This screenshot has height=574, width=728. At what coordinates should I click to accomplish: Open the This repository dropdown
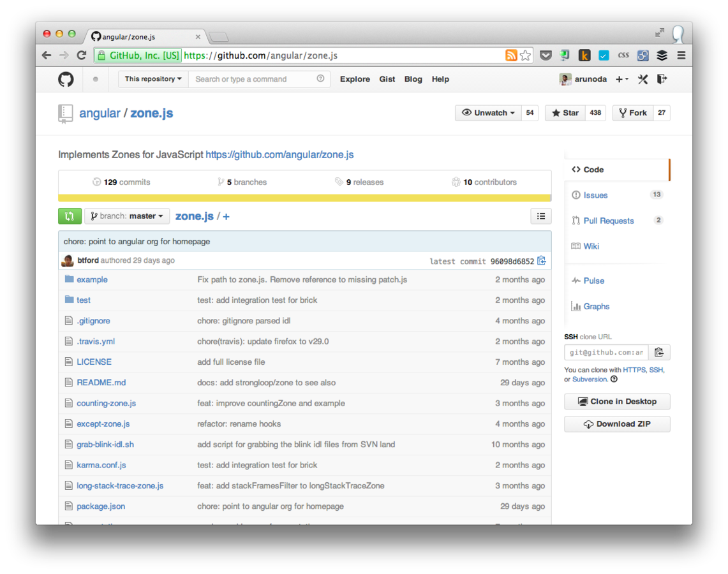pos(152,79)
